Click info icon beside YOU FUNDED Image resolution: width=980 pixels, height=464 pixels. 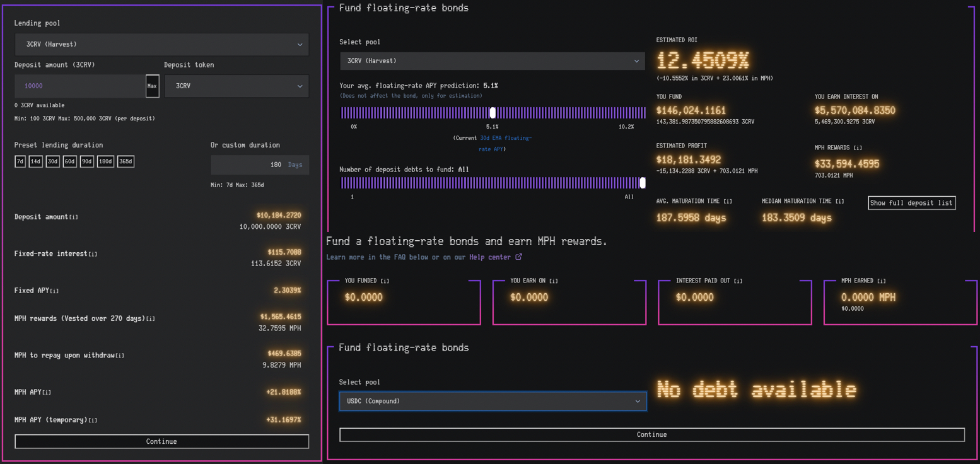[x=385, y=281]
